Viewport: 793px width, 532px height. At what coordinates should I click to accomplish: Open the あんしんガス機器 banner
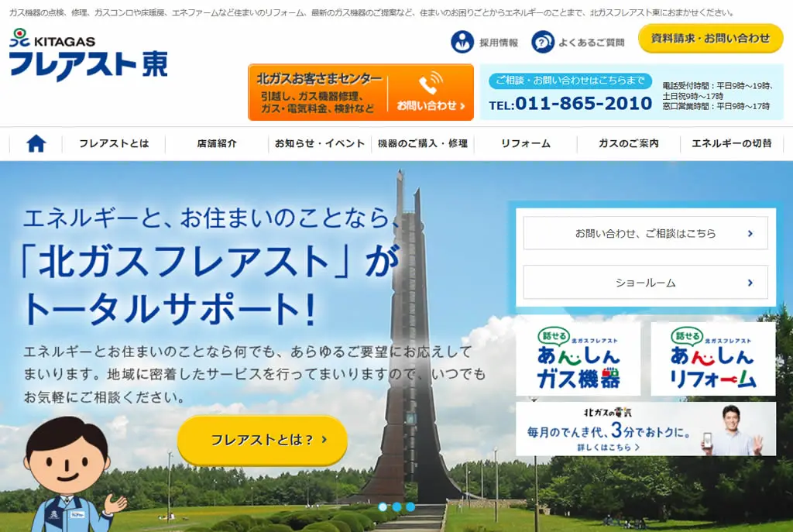[578, 359]
